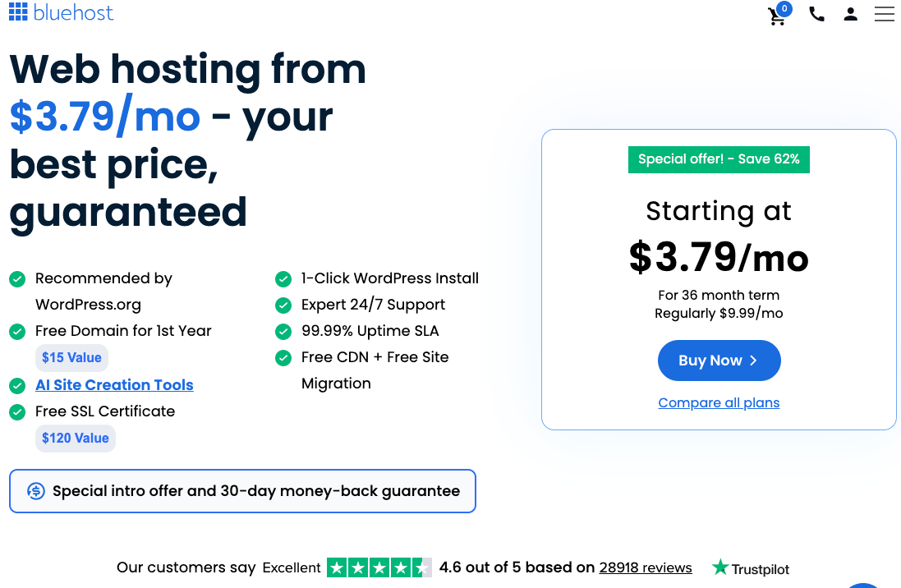901x588 pixels.
Task: Click the Bluehost logo
Action: 61,12
